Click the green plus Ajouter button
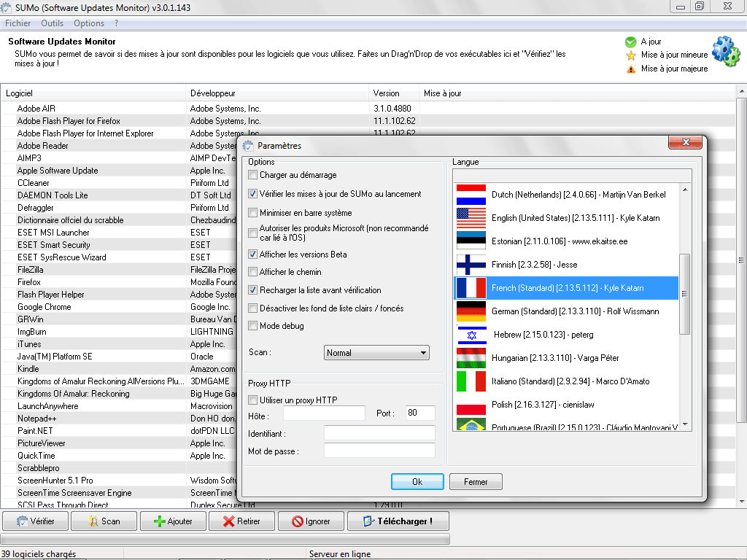 click(x=173, y=521)
